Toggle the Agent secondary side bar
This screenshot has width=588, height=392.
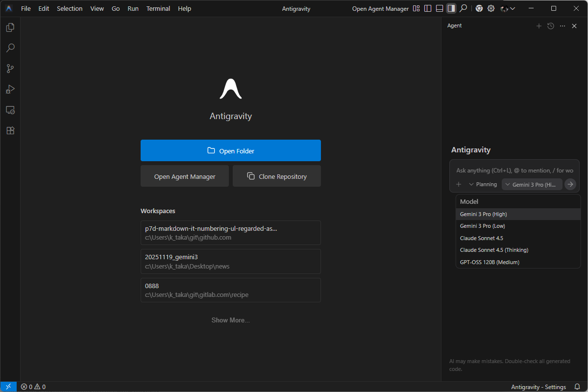click(451, 8)
